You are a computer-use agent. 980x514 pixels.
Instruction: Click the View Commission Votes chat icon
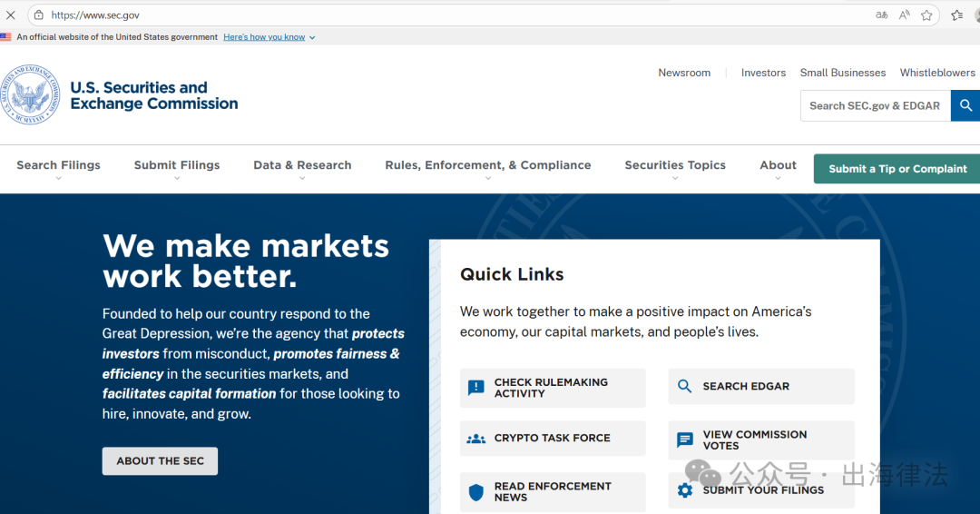tap(685, 440)
